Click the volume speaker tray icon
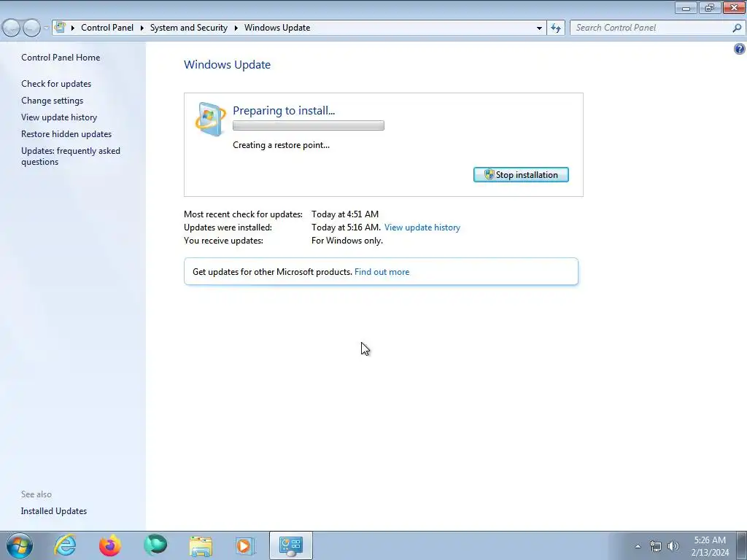 [673, 546]
